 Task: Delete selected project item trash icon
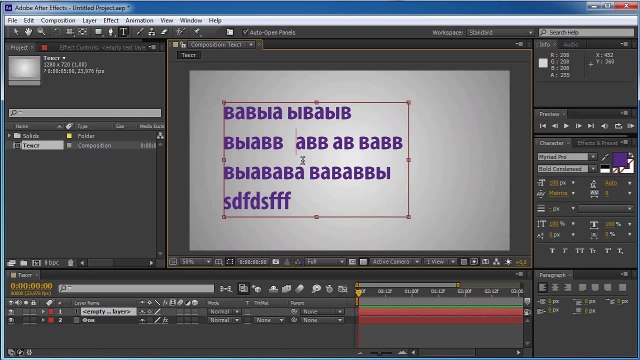pyautogui.click(x=71, y=263)
